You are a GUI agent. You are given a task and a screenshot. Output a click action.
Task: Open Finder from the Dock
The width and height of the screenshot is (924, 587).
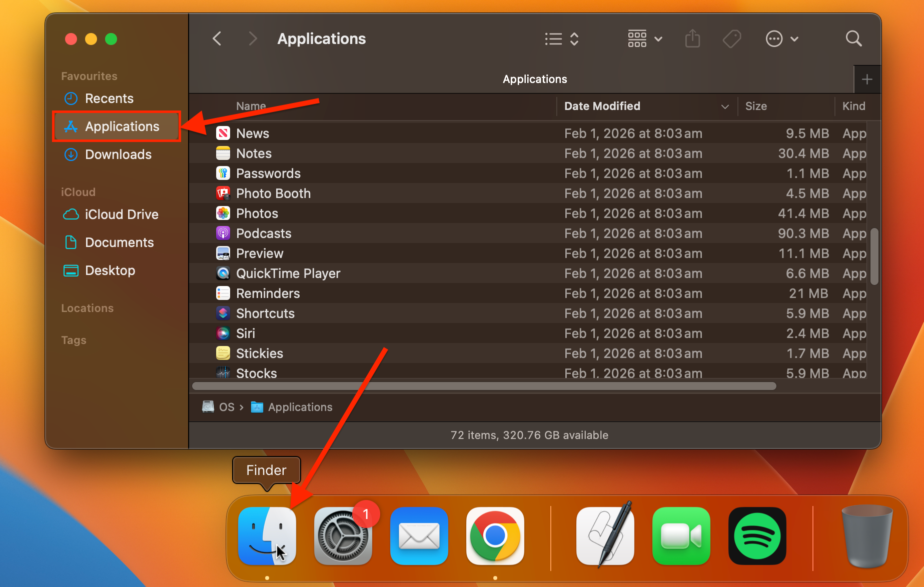pyautogui.click(x=267, y=536)
